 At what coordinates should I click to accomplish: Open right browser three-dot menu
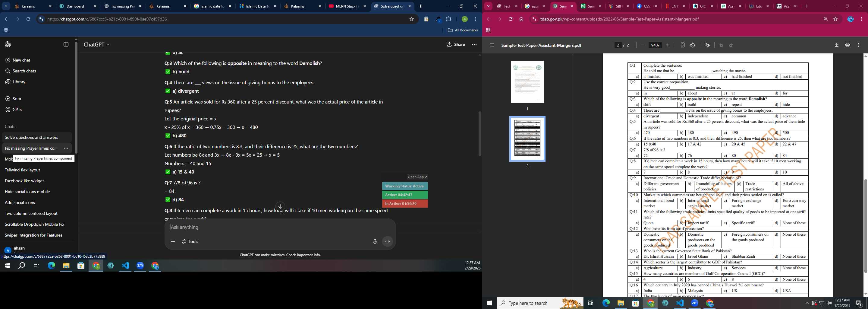coord(862,19)
